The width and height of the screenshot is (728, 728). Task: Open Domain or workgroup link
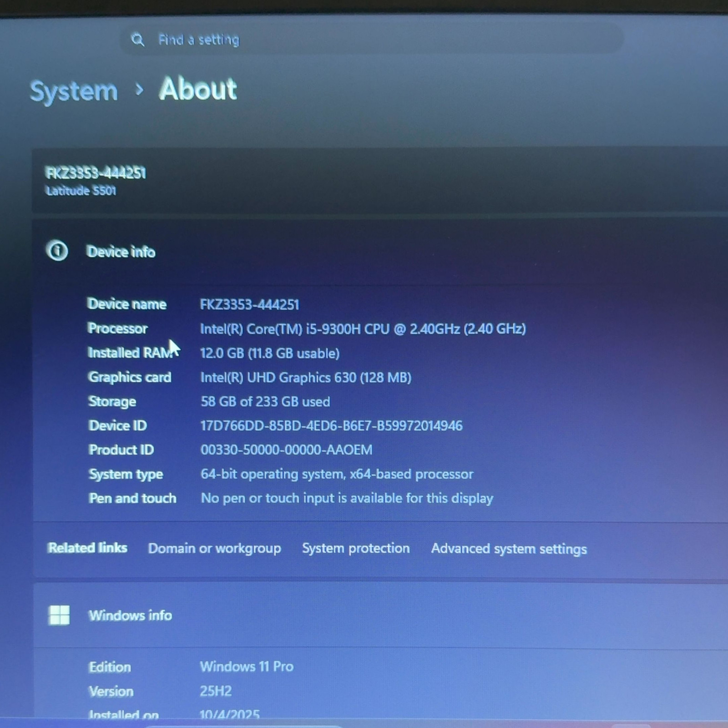click(x=214, y=548)
